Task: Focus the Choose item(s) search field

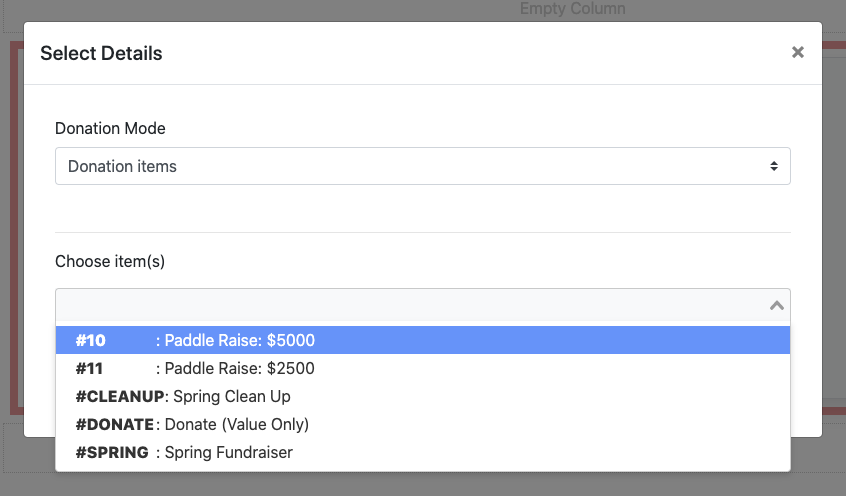Action: 410,305
